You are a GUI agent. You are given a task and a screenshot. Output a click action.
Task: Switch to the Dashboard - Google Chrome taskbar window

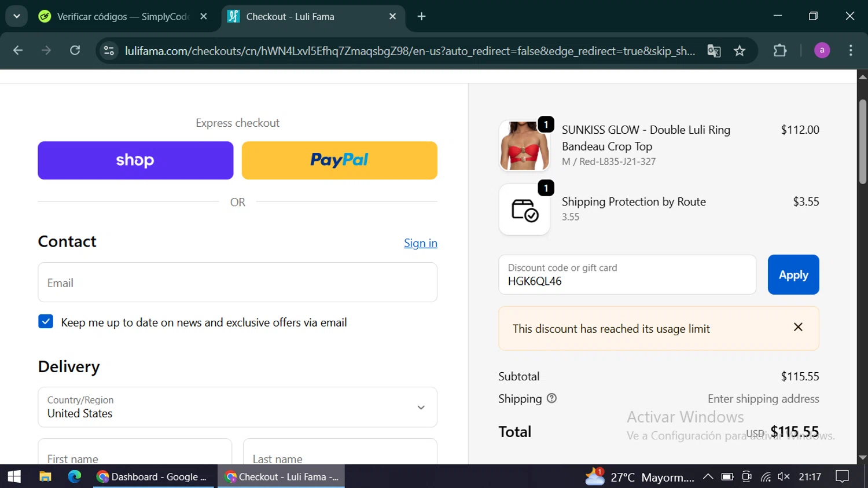pyautogui.click(x=153, y=476)
